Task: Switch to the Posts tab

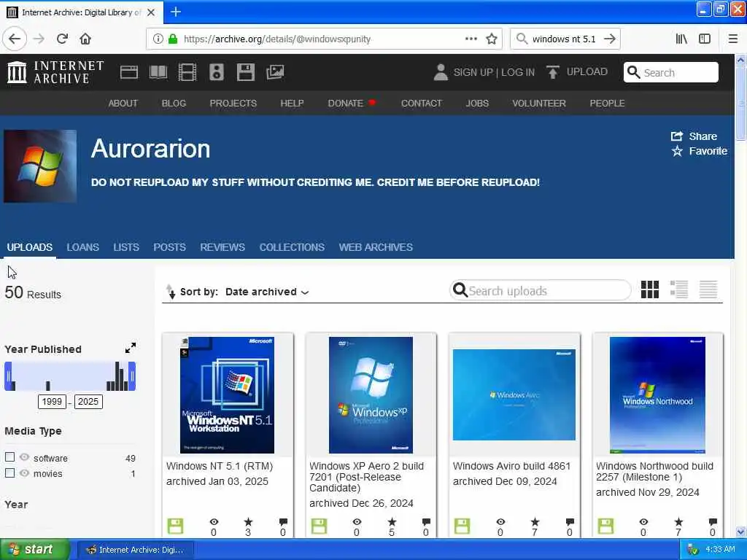Action: pyautogui.click(x=169, y=248)
